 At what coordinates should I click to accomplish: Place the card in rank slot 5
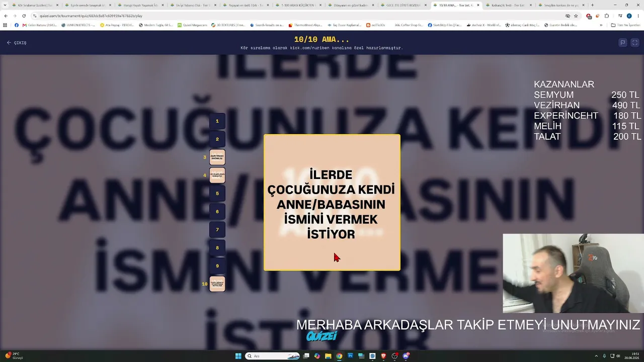(217, 194)
